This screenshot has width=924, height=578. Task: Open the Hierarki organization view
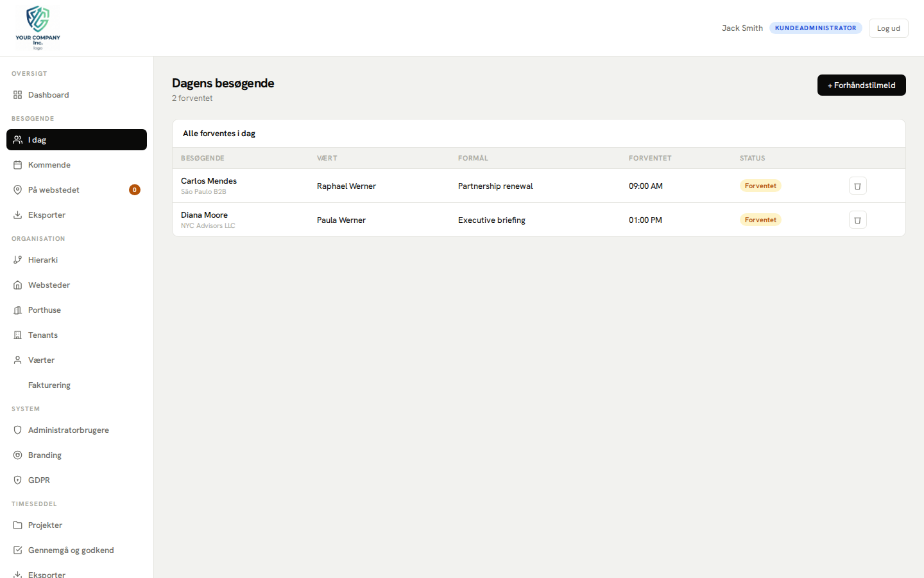click(x=42, y=259)
